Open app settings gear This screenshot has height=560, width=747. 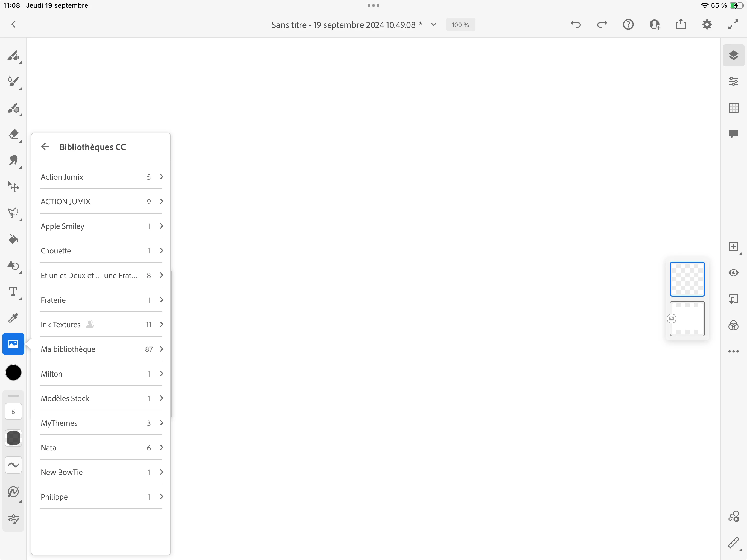[x=707, y=24]
